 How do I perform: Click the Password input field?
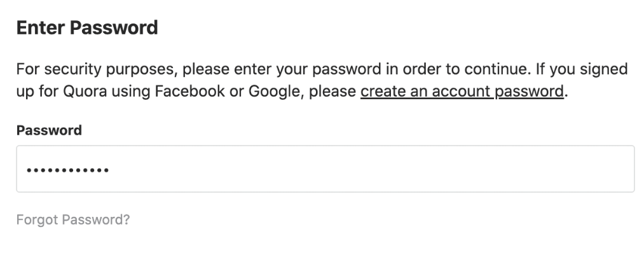tap(325, 169)
